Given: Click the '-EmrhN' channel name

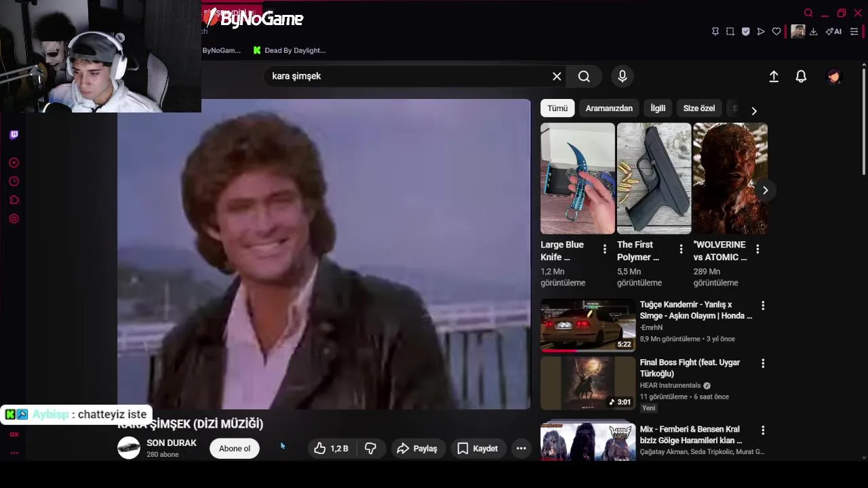Looking at the screenshot, I should (651, 328).
